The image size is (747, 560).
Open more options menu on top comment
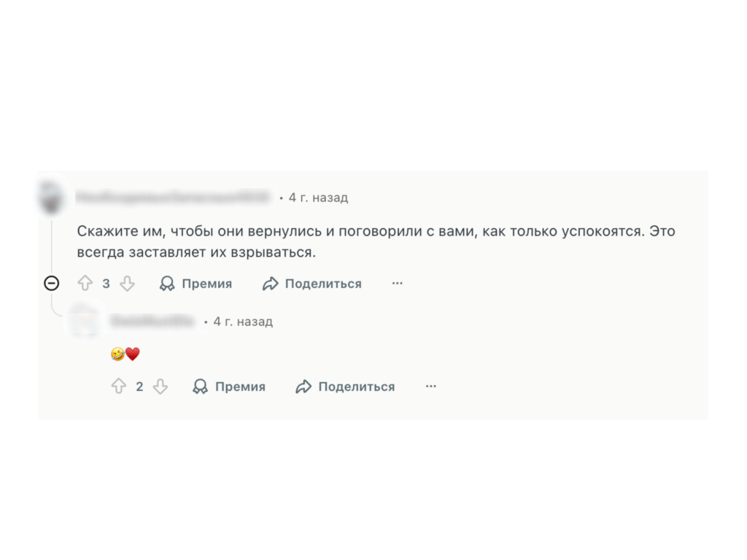(x=397, y=284)
